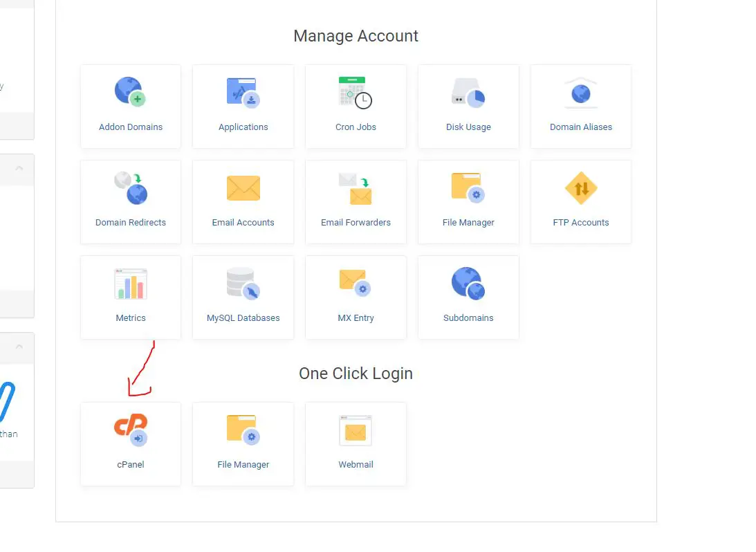Viewport: 756px width, 552px height.
Task: Open FTP Accounts management
Action: pos(581,201)
